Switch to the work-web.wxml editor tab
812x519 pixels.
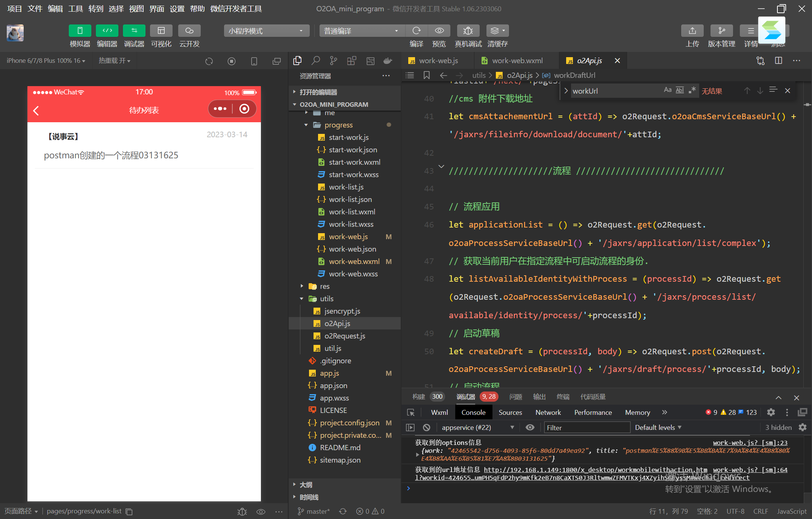(x=517, y=61)
